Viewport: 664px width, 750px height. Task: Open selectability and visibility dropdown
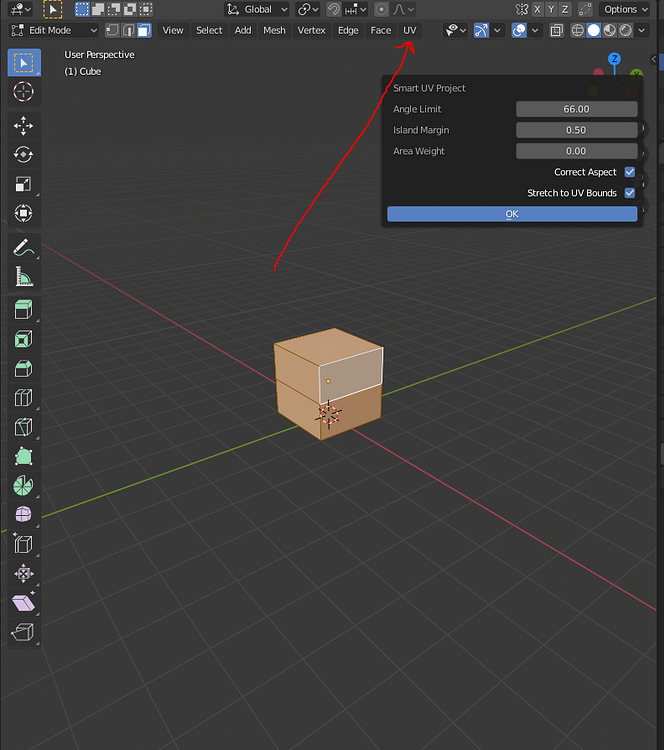455,31
